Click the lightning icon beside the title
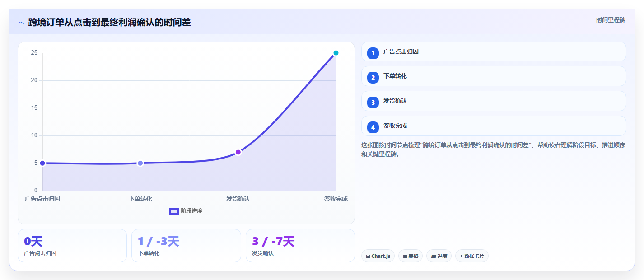 [22, 23]
